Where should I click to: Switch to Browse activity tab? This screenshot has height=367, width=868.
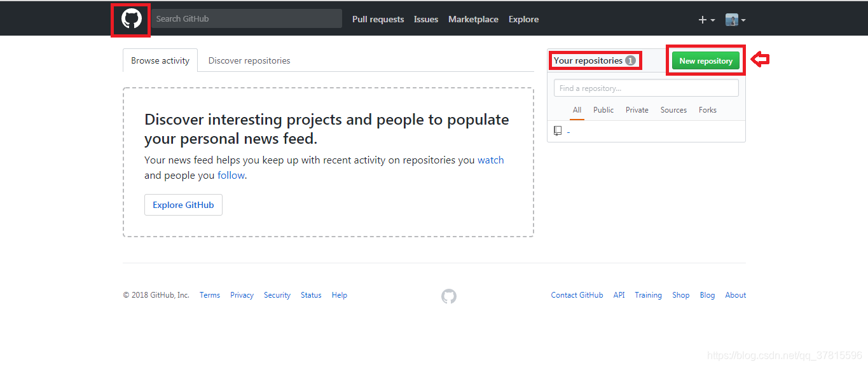tap(160, 60)
